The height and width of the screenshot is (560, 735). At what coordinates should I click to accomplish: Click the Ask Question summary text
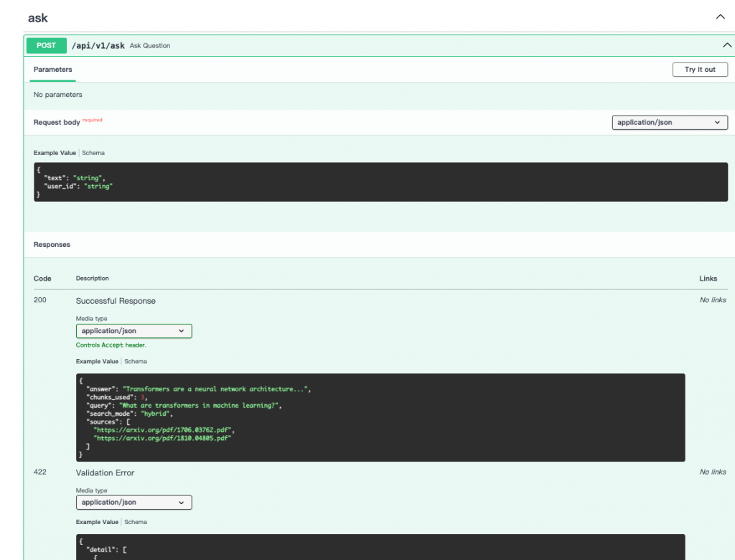click(150, 45)
